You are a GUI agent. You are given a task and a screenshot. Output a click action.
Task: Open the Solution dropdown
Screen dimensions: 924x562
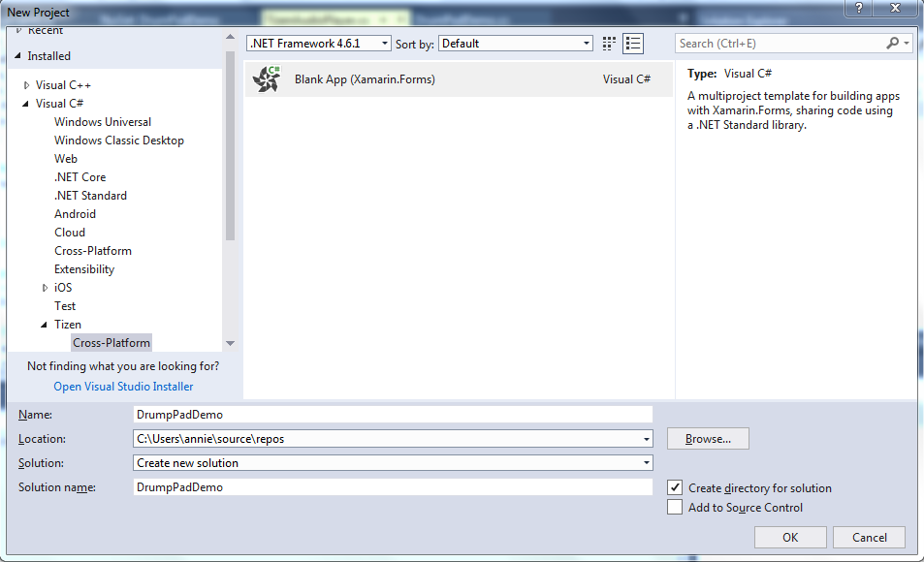[393, 463]
